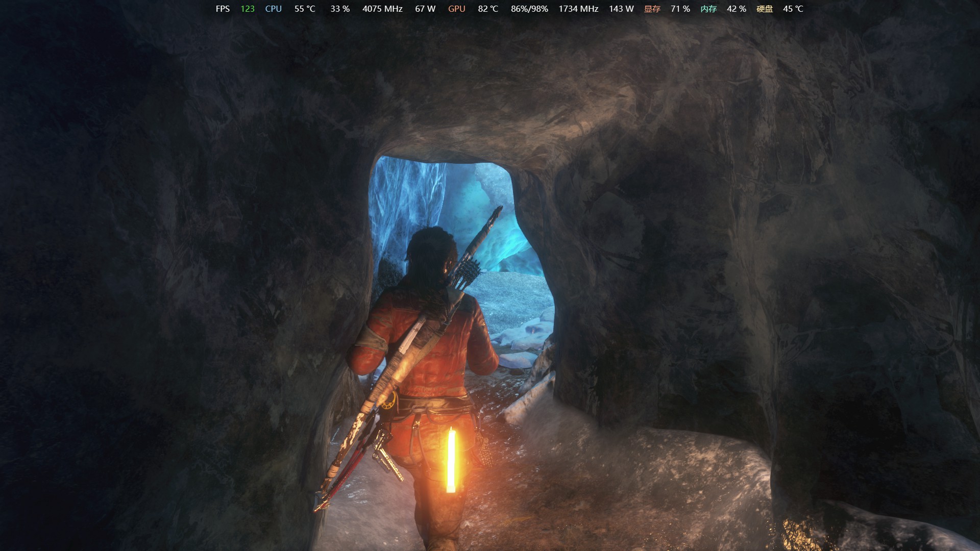Viewport: 980px width, 551px height.
Task: Click the 67 W CPU power value
Action: 425,9
